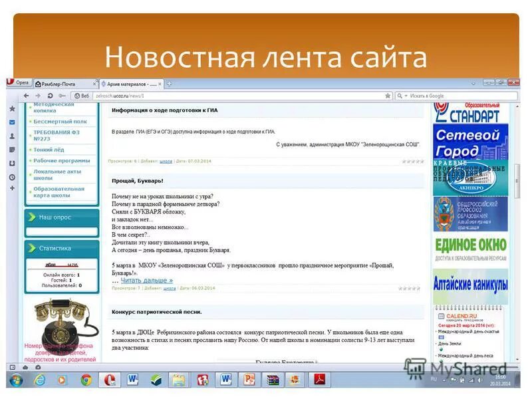Open the History panel via clock icon
The height and width of the screenshot is (399, 532).
[12, 175]
